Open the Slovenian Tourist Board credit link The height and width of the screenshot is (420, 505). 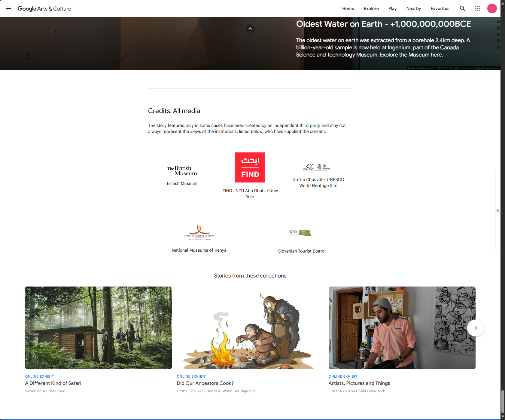[x=301, y=251]
